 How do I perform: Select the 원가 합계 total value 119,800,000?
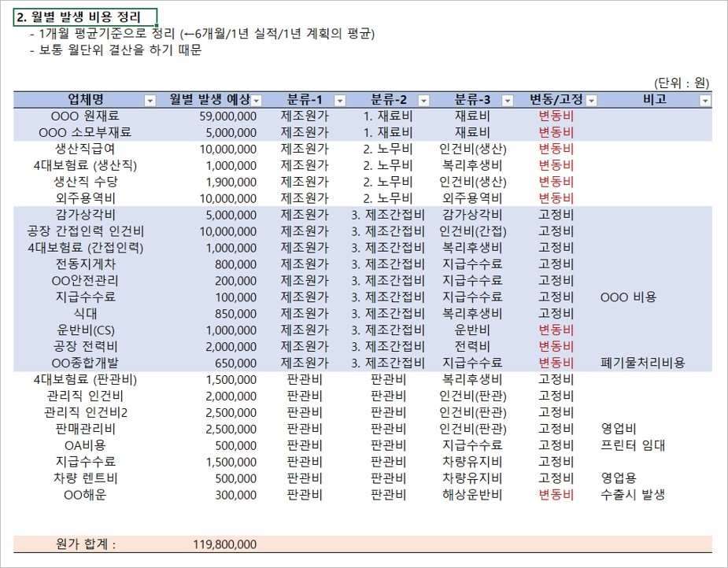[225, 544]
